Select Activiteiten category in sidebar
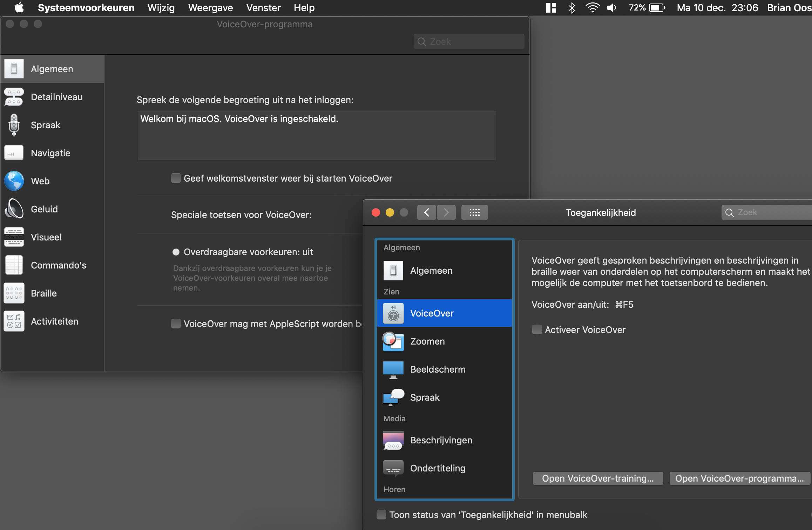The width and height of the screenshot is (812, 530). coord(52,321)
